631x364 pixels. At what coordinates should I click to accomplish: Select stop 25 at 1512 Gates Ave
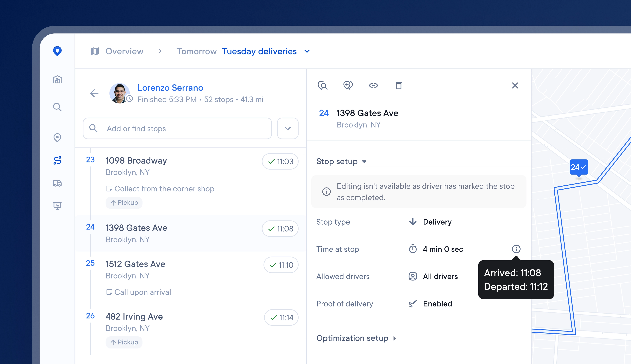pos(135,264)
